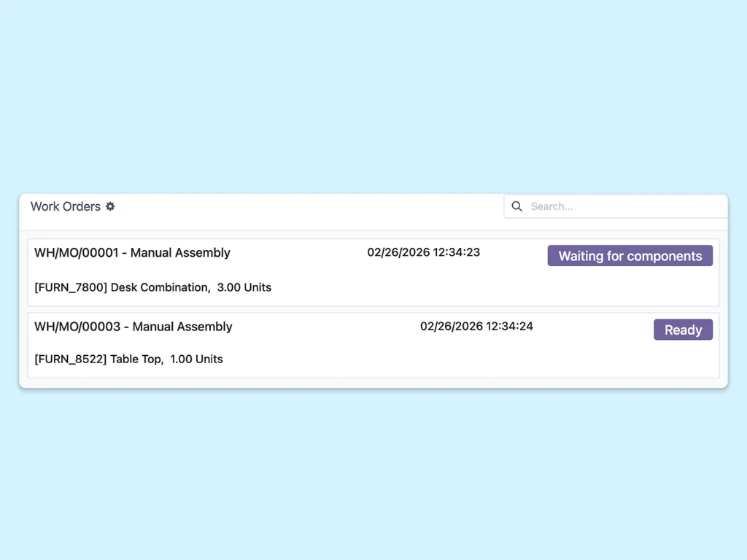Click the timestamp 02/26/2026 12:34:23

click(423, 252)
